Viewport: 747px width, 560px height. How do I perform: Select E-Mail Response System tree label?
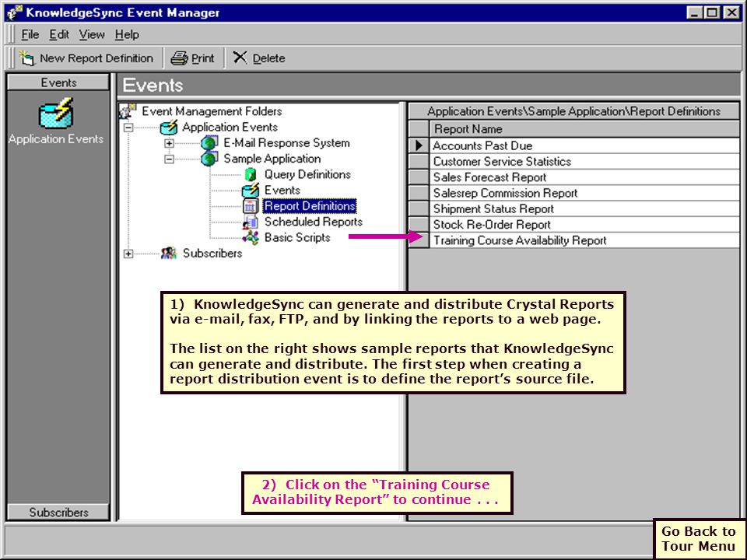286,143
